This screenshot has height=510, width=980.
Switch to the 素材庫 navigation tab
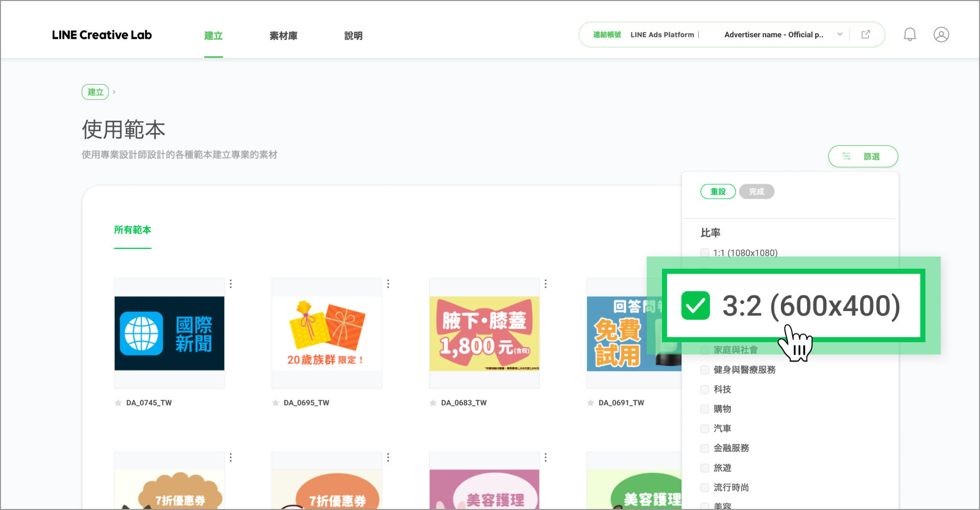tap(283, 36)
